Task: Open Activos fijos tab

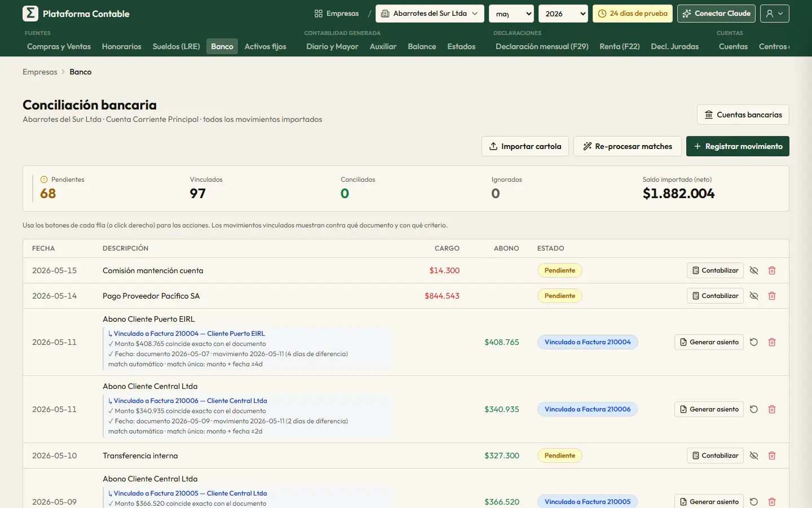Action: [x=266, y=46]
